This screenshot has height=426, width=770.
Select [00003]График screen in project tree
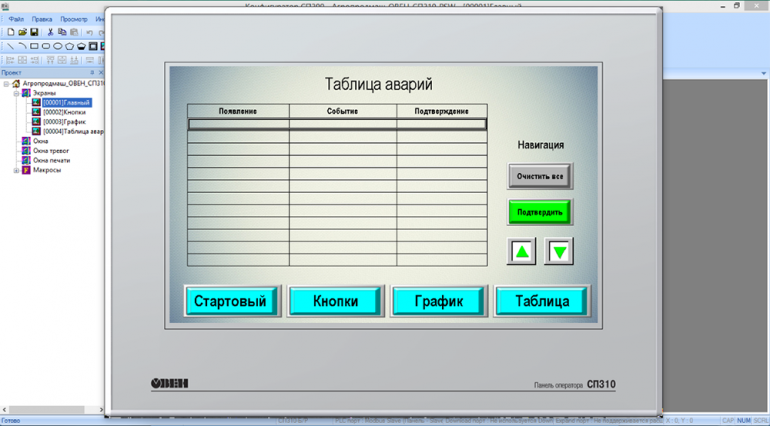(x=63, y=122)
